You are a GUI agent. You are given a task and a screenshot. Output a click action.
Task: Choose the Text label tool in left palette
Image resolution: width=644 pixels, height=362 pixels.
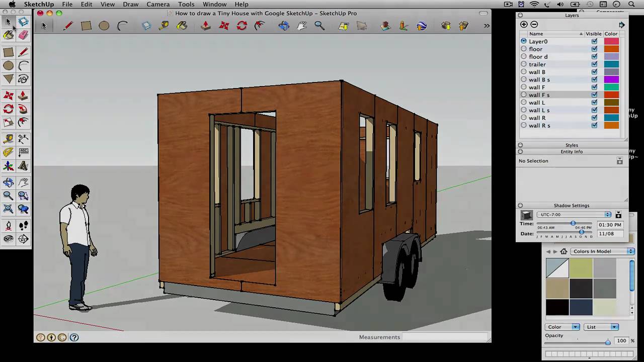tap(23, 152)
